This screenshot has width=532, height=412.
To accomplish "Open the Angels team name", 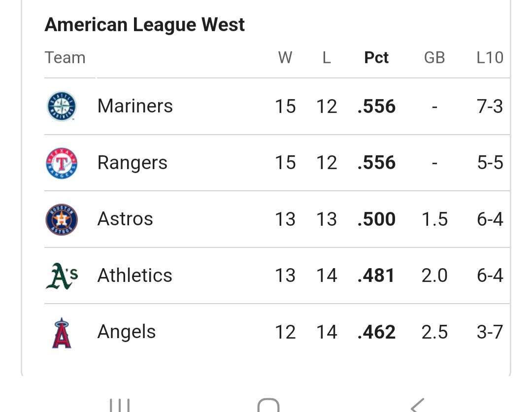I will pyautogui.click(x=126, y=332).
